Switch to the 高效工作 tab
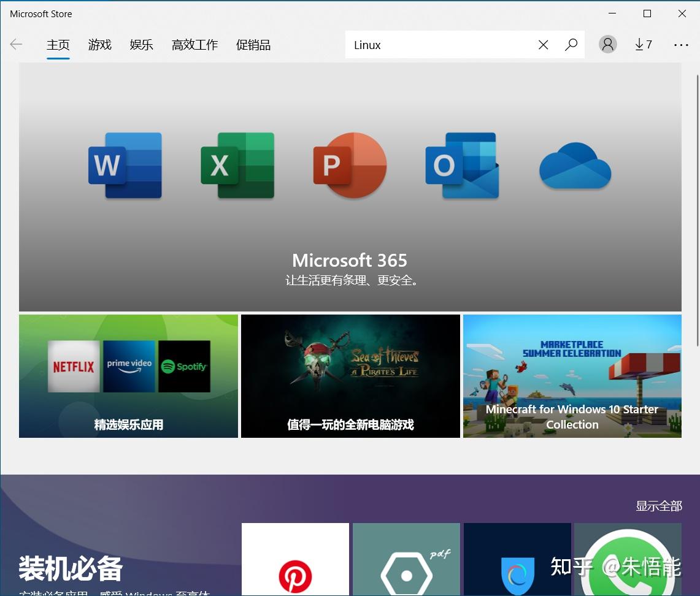The width and height of the screenshot is (700, 596). pyautogui.click(x=194, y=45)
